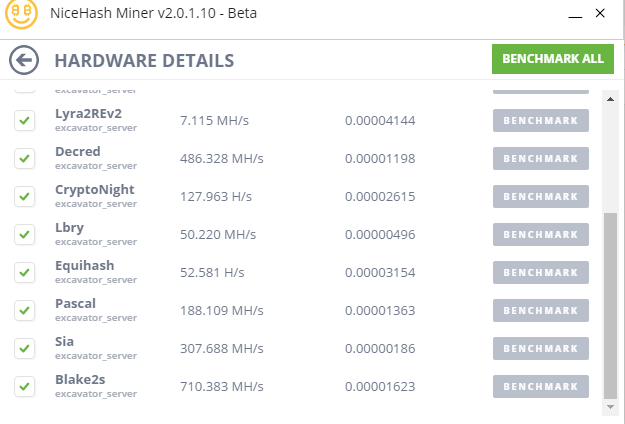The image size is (625, 424).
Task: Toggle the Lbry algorithm checkbox
Action: pos(25,234)
